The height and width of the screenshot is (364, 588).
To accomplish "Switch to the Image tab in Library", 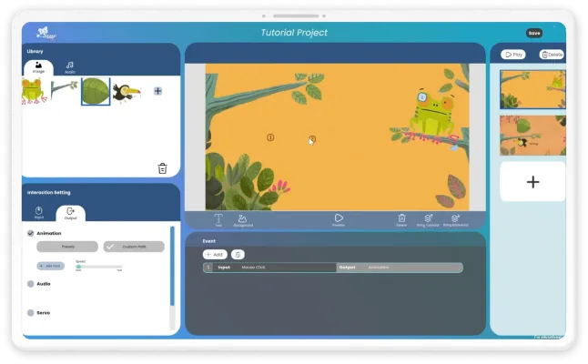I will (38, 67).
